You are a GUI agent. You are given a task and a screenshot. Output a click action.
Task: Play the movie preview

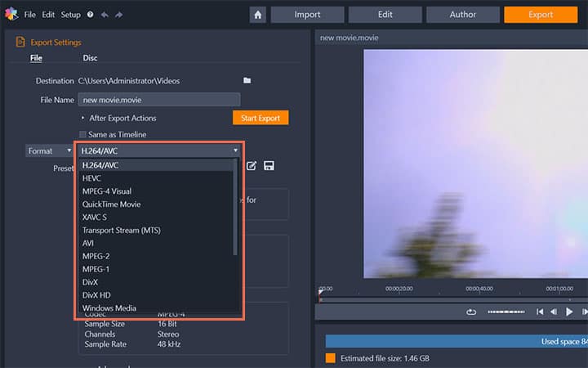[x=569, y=312]
